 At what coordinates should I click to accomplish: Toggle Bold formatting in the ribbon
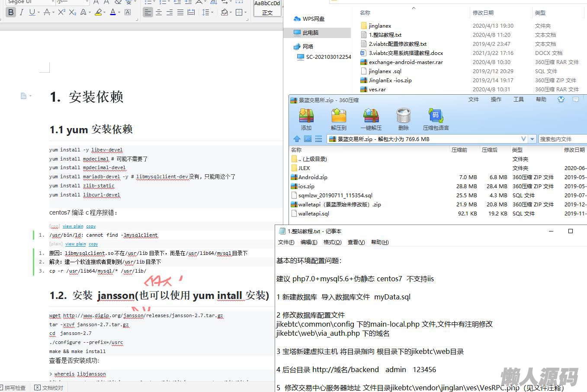pyautogui.click(x=11, y=13)
